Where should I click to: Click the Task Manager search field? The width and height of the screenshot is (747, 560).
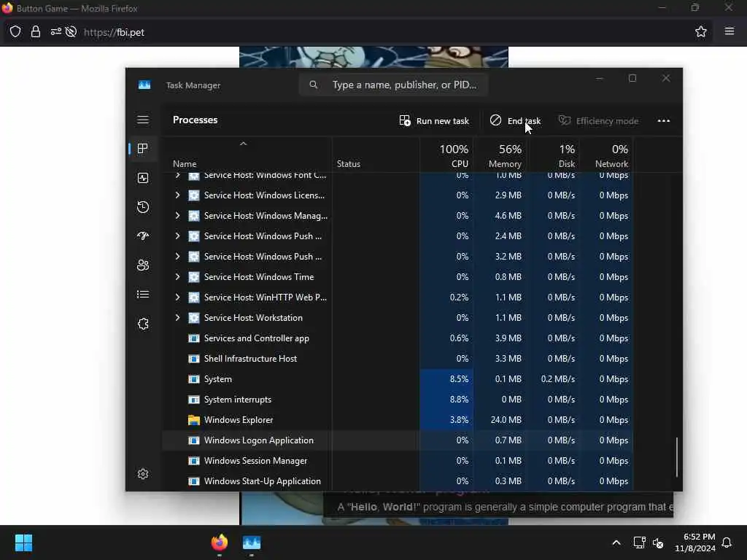coord(393,85)
